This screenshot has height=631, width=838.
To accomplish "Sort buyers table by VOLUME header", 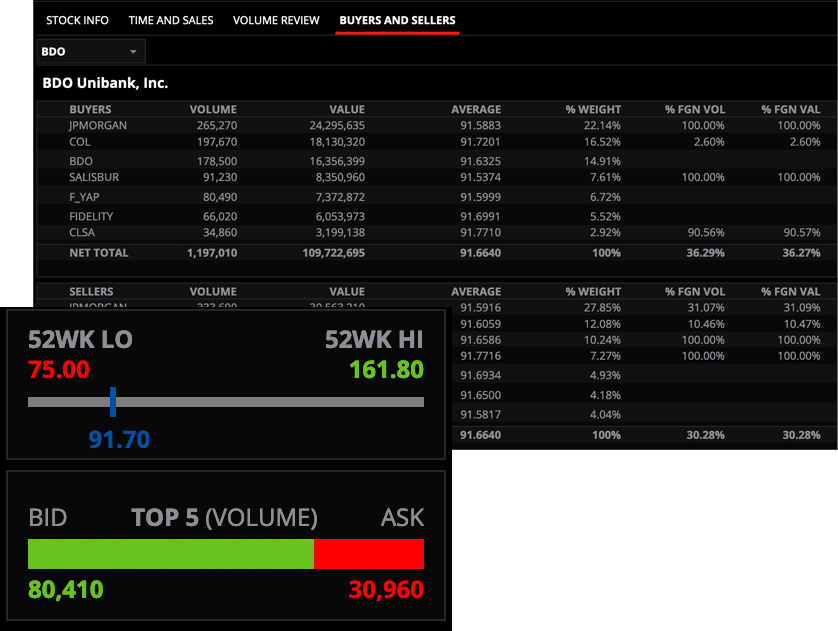I will tap(213, 109).
